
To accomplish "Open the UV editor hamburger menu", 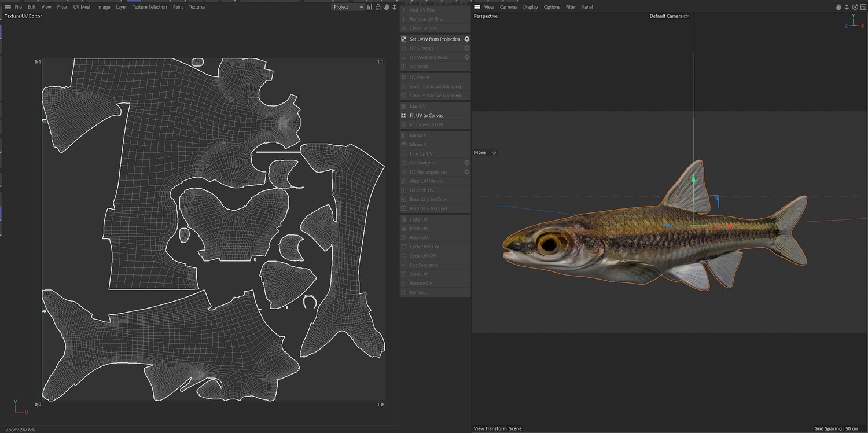I will pyautogui.click(x=8, y=7).
